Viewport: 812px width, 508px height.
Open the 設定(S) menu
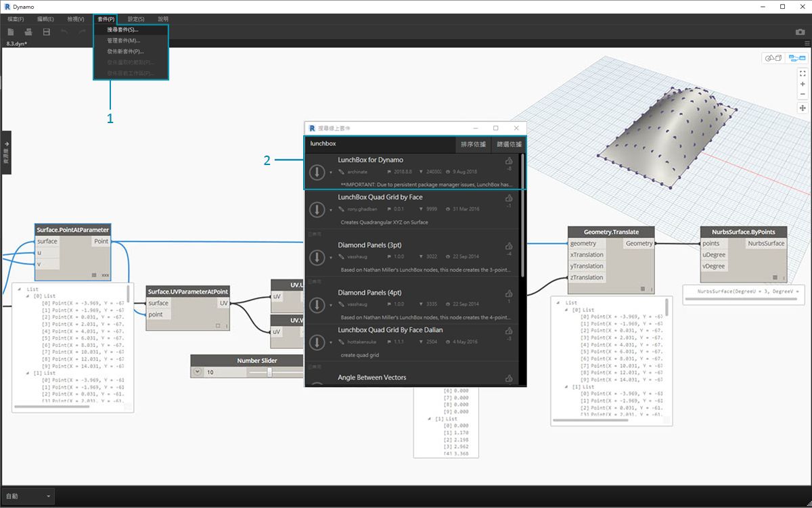[136, 19]
